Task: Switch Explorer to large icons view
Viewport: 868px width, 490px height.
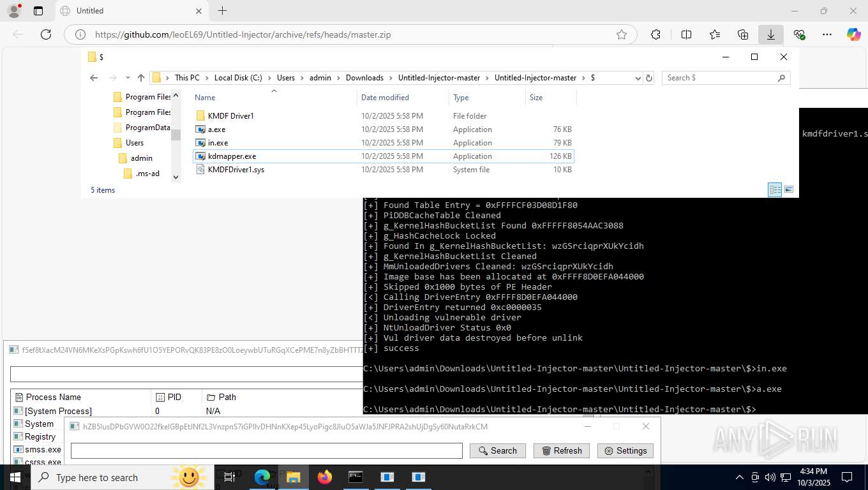Action: tap(789, 189)
